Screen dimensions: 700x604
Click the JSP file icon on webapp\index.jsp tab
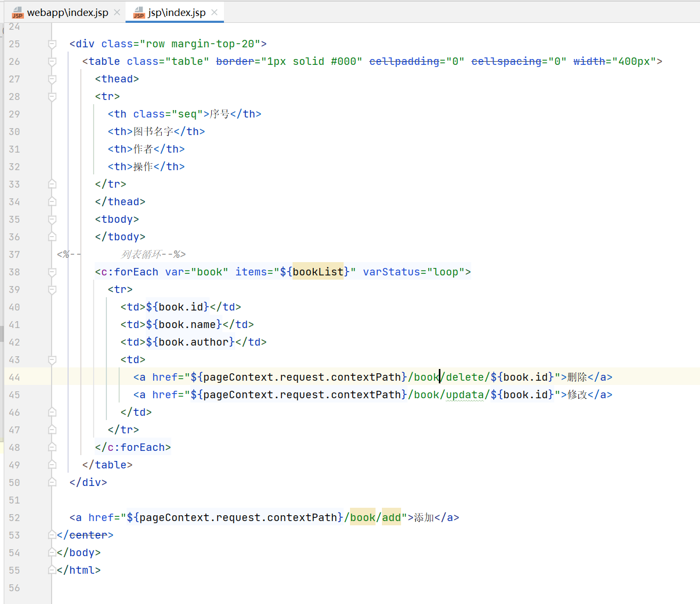pyautogui.click(x=18, y=12)
